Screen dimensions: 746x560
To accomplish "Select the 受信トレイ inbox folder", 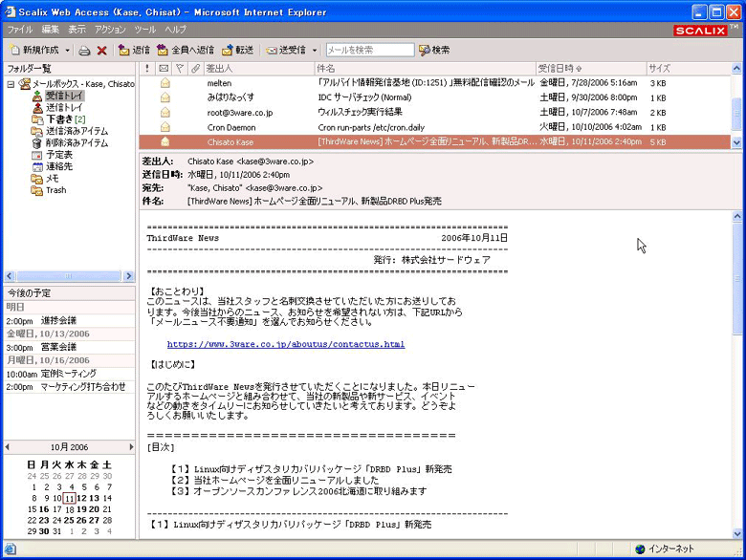I will click(x=65, y=96).
